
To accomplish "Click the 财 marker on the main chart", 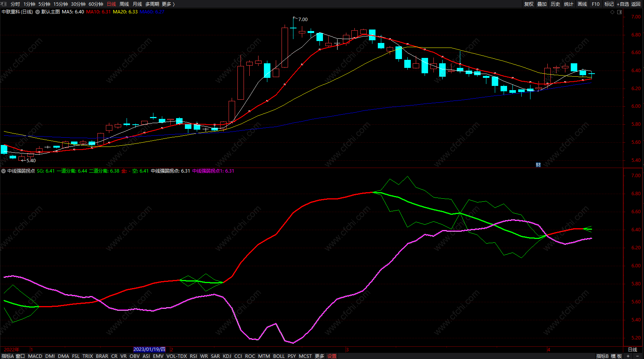I will tap(538, 165).
